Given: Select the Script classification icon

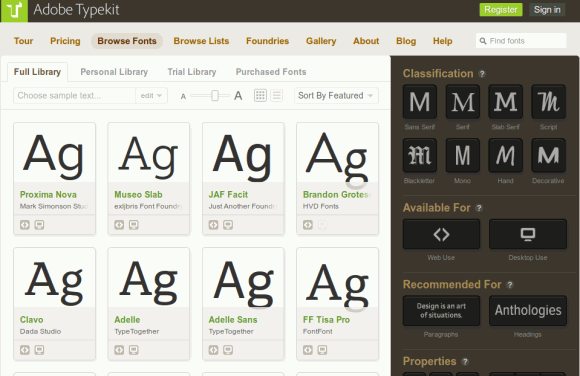Looking at the screenshot, I should tap(548, 102).
